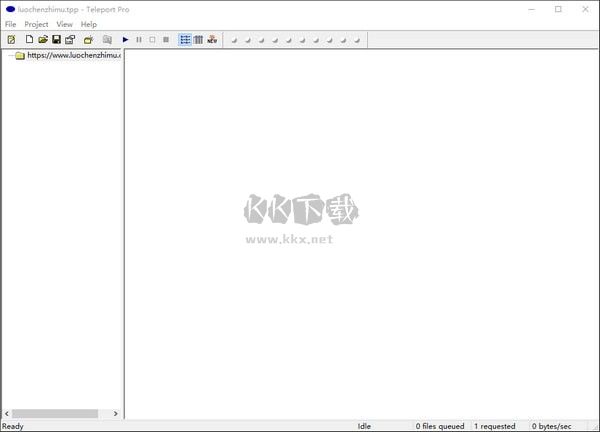This screenshot has width=600, height=432.
Task: Click the folder icon beside the luochenzhimu address
Action: point(20,56)
